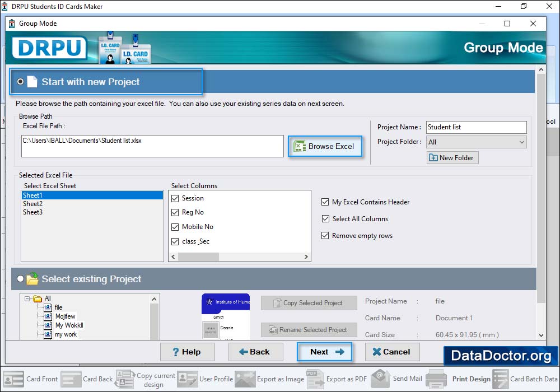
Task: Select the 'my work' project in tree
Action: (66, 334)
